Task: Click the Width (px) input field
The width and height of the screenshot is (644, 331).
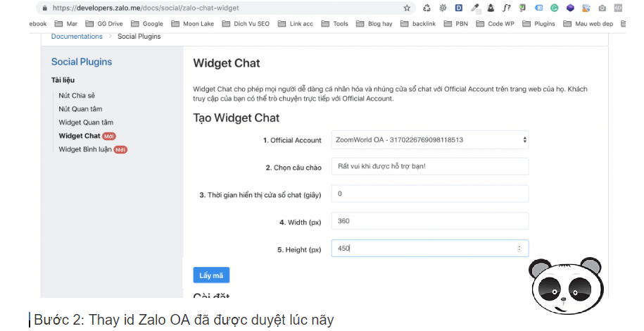Action: [429, 221]
